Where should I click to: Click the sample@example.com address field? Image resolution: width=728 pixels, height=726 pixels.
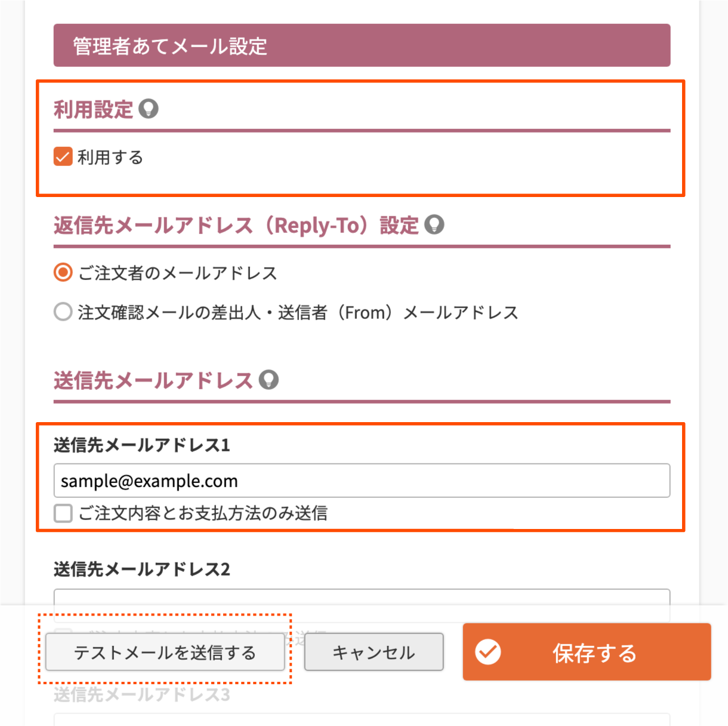(x=362, y=481)
